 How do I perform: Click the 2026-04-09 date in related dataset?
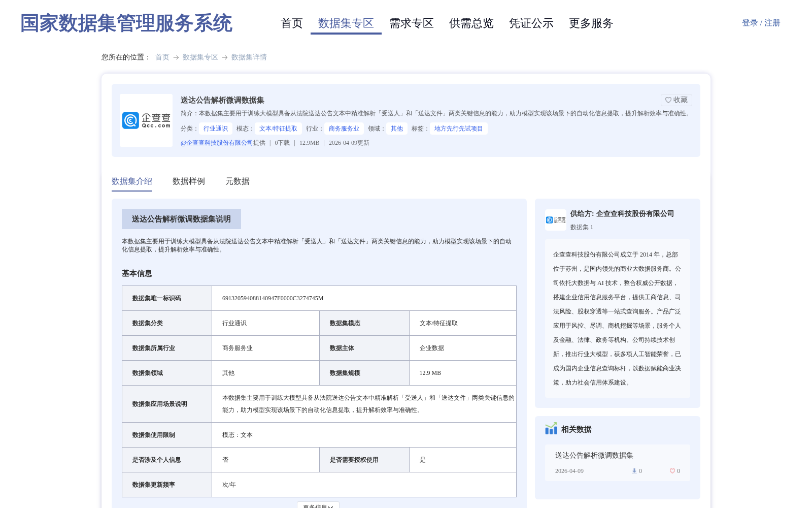pos(569,471)
